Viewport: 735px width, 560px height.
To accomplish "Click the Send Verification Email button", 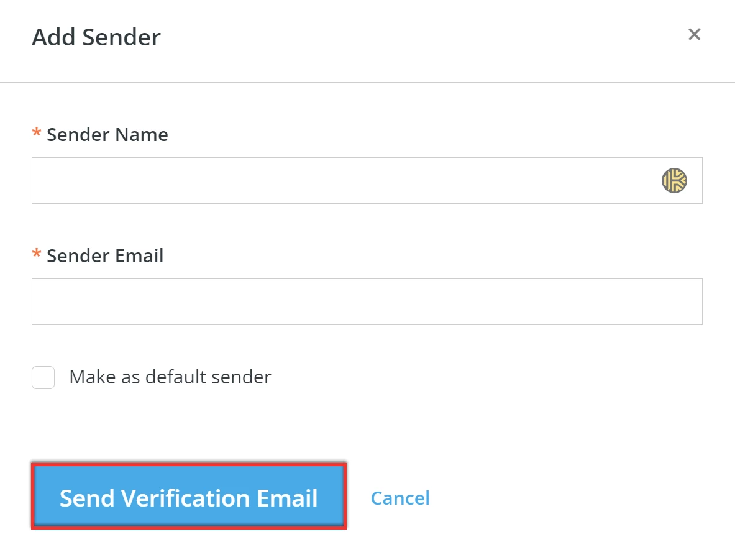I will [188, 497].
